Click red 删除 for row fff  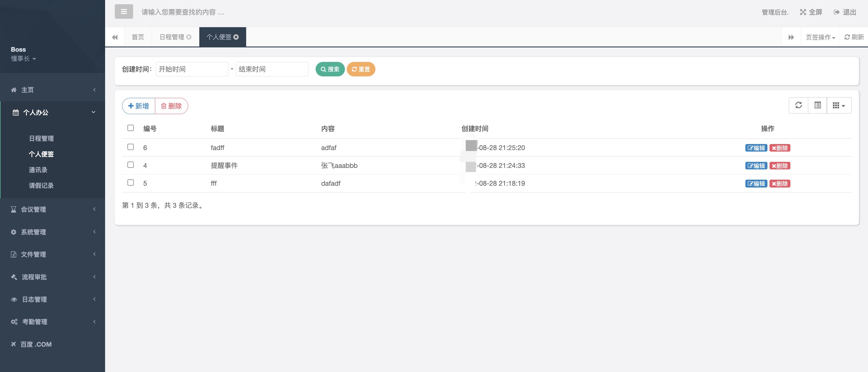click(x=780, y=184)
